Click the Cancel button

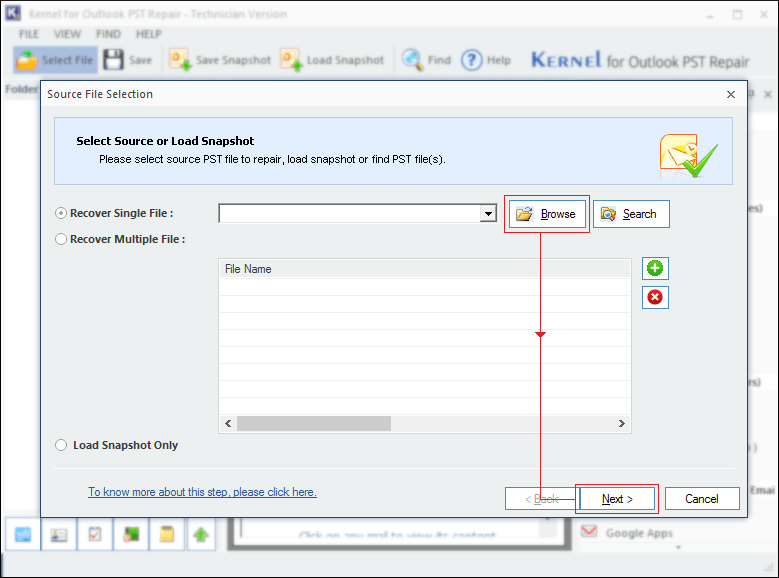click(701, 498)
